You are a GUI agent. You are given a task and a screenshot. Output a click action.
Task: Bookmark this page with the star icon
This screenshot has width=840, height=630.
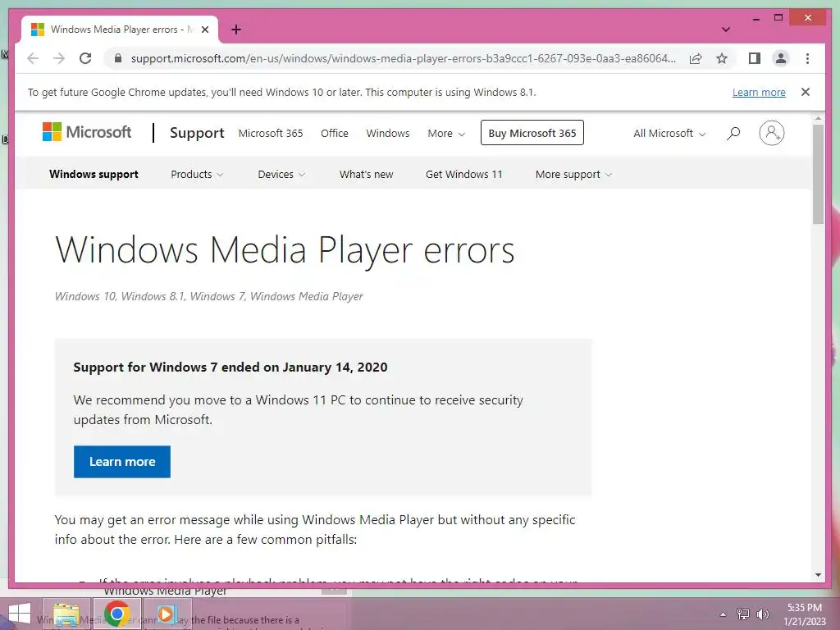pos(722,58)
